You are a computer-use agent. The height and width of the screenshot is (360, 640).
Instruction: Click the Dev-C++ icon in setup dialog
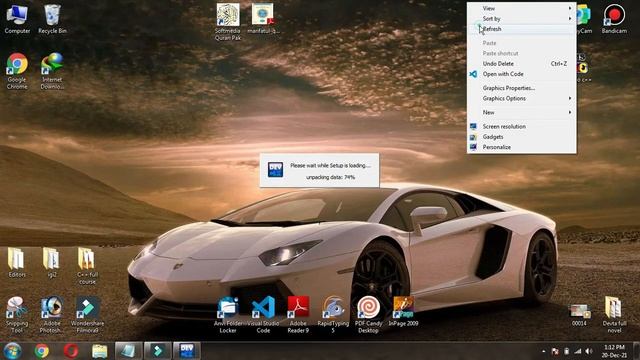[x=275, y=170]
